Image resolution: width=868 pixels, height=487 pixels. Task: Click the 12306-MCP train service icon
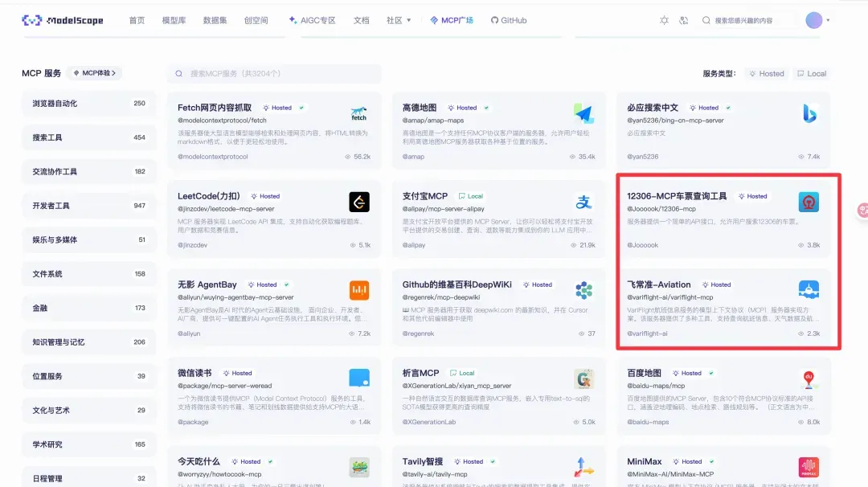809,203
